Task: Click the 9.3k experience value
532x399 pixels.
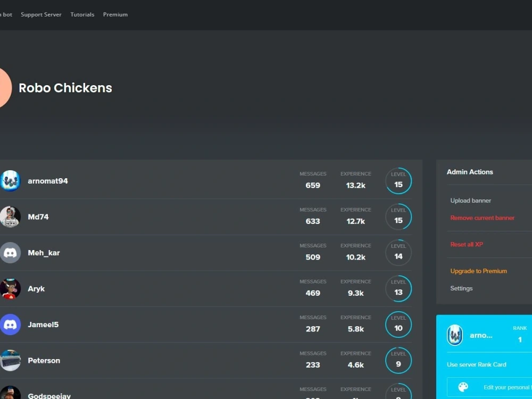Action: (355, 293)
